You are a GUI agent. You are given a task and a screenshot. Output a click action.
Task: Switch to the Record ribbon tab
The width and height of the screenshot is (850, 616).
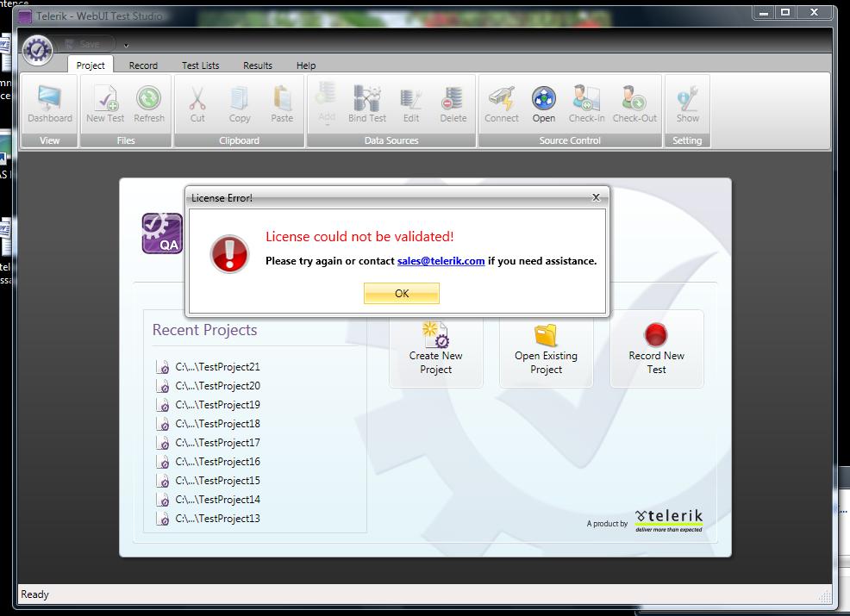(143, 65)
